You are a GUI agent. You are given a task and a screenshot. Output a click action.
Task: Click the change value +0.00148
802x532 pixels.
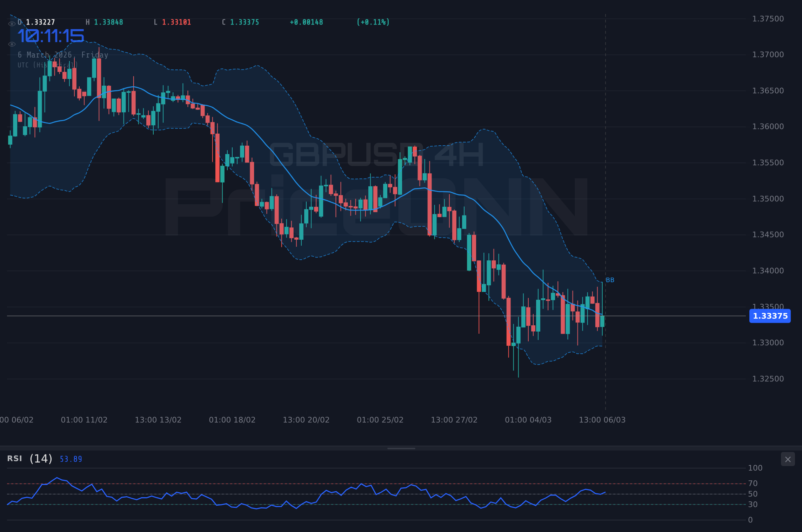point(306,22)
